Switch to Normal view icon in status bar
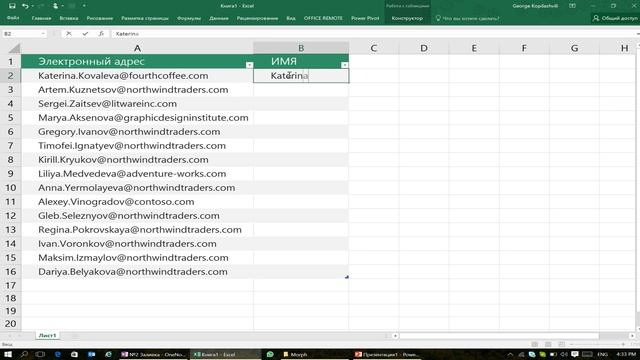This screenshot has width=640, height=360. pos(534,344)
